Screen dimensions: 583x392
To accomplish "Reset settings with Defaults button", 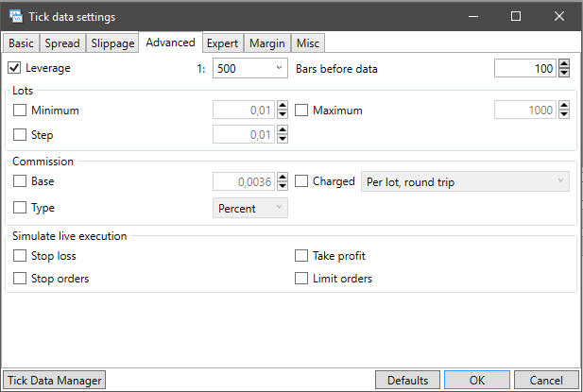I will tap(407, 380).
